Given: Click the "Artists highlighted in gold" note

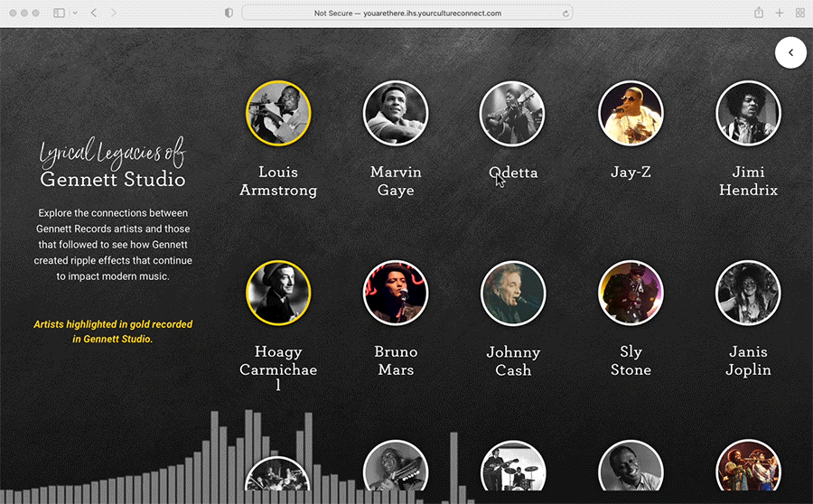Looking at the screenshot, I should pyautogui.click(x=113, y=331).
